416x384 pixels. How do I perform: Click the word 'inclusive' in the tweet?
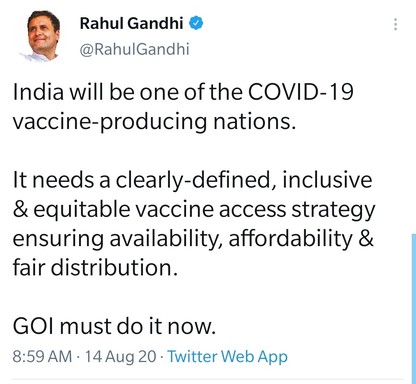click(327, 180)
